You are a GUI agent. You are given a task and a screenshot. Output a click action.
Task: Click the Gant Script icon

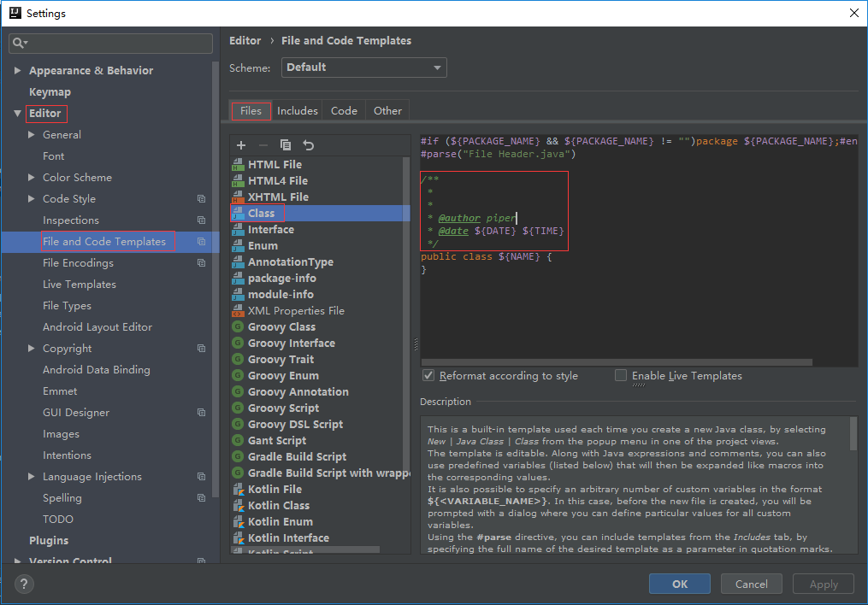(x=238, y=441)
